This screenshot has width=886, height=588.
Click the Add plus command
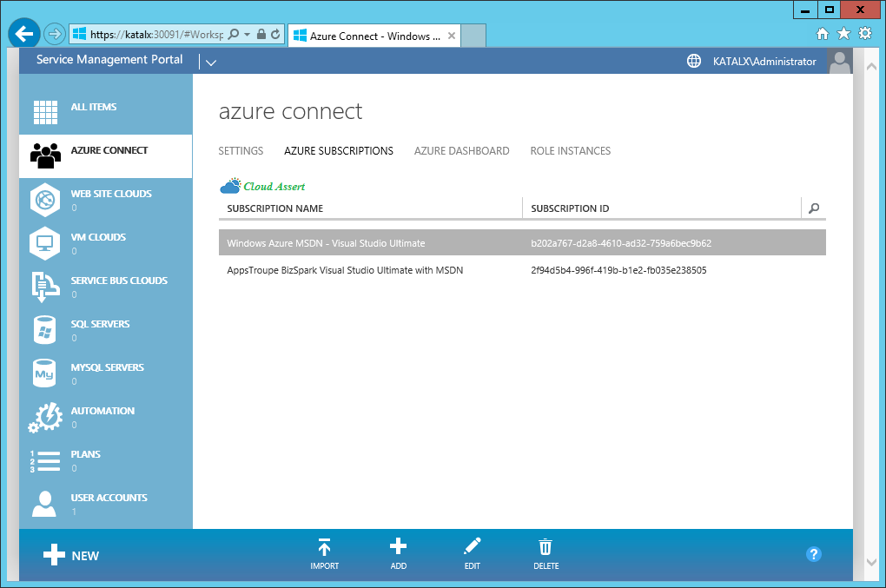tap(399, 554)
